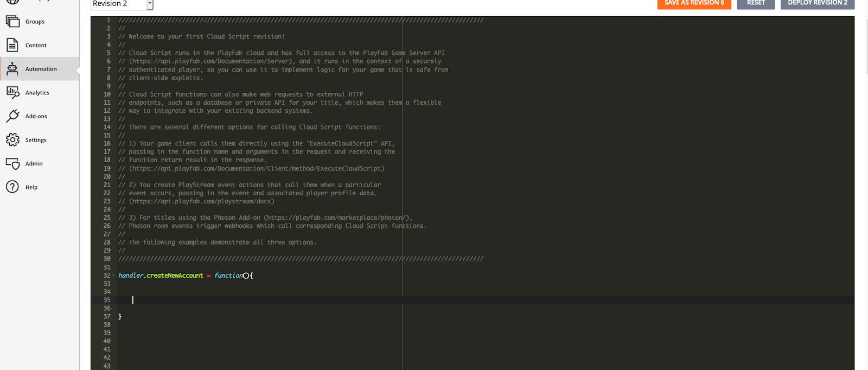Click Save As Revision 6 button
The height and width of the screenshot is (370, 868).
pos(694,3)
